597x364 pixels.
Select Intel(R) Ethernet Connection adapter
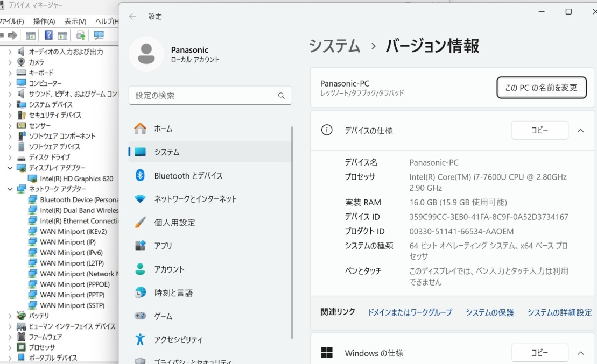(x=79, y=221)
